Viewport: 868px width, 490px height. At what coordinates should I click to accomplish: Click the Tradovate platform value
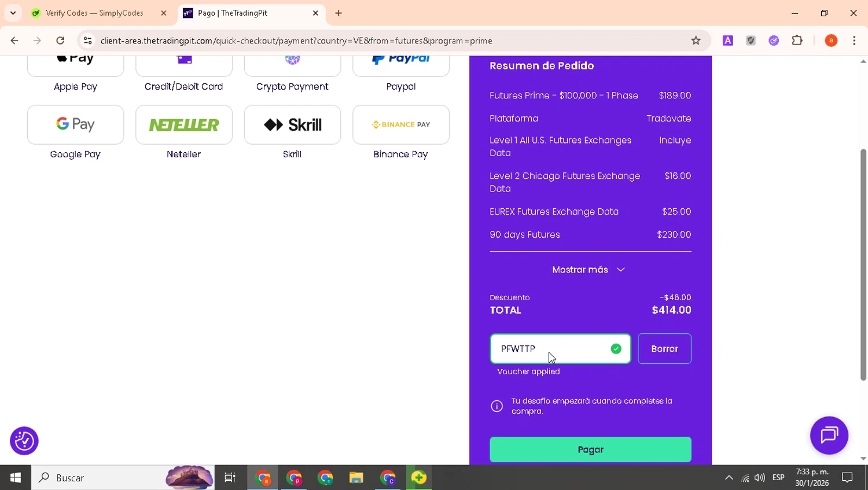click(668, 119)
